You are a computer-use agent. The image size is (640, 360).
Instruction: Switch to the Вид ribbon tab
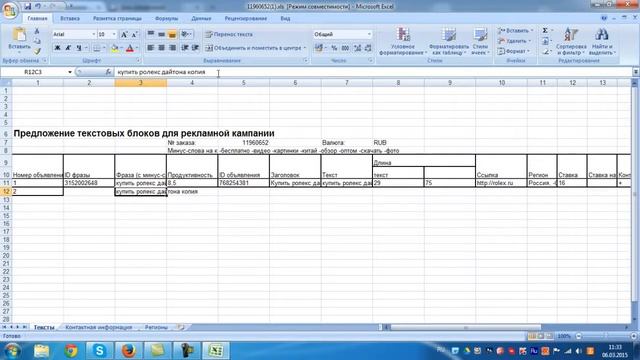pyautogui.click(x=285, y=18)
